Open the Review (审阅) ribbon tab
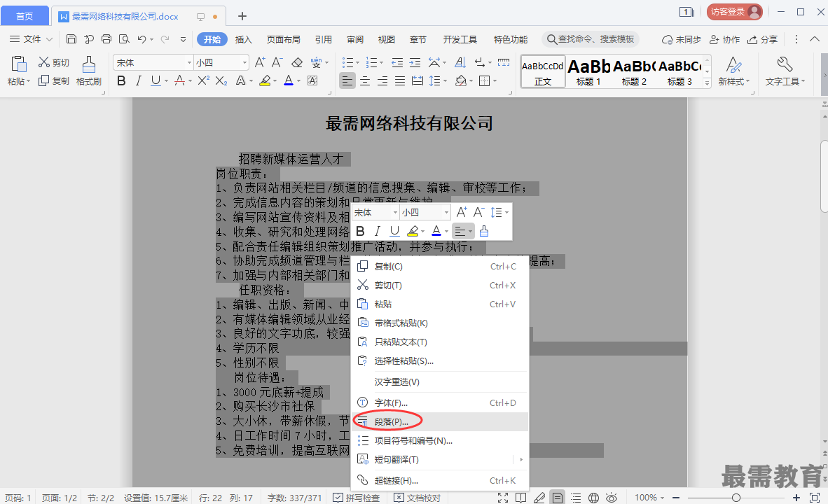Viewport: 828px width, 504px height. coord(355,40)
